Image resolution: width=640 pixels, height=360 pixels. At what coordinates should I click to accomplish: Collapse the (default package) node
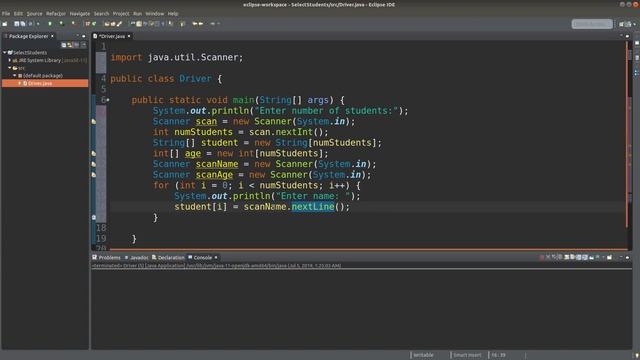(15, 76)
